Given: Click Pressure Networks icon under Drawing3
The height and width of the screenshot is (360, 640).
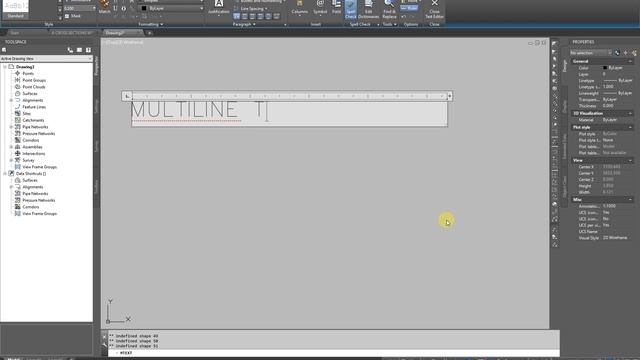Looking at the screenshot, I should coord(18,133).
